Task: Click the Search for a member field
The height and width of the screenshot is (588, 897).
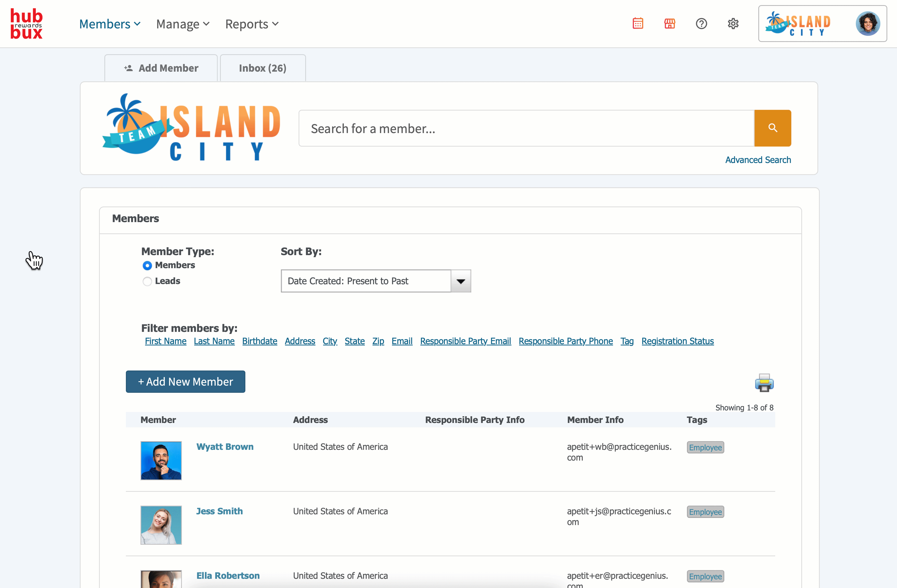Action: coord(526,128)
